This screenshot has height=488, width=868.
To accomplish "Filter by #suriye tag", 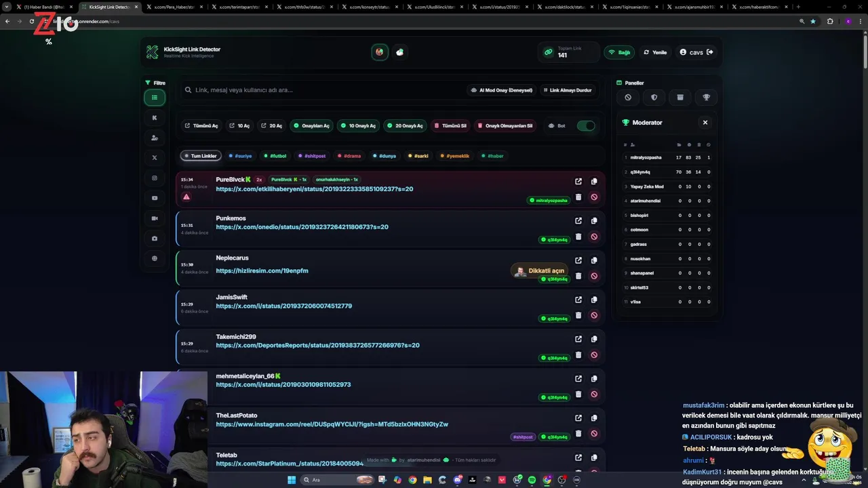I will [x=241, y=156].
